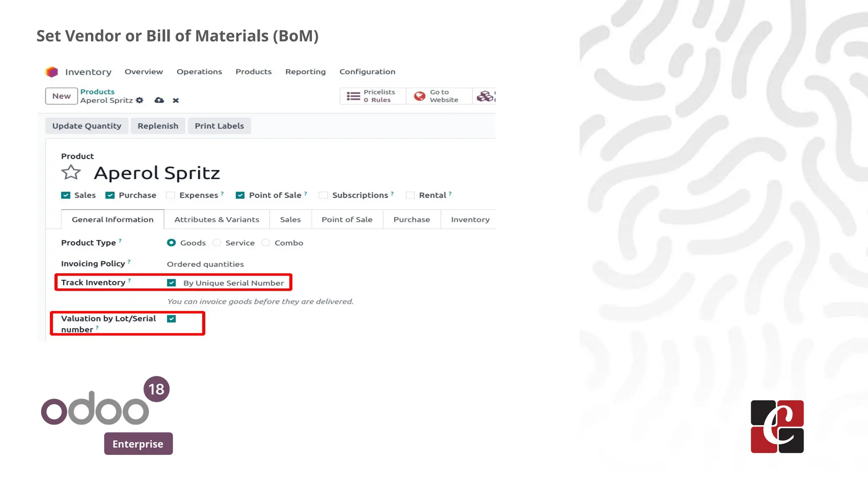Click Product Type help question mark
The width and height of the screenshot is (868, 488).
point(120,241)
